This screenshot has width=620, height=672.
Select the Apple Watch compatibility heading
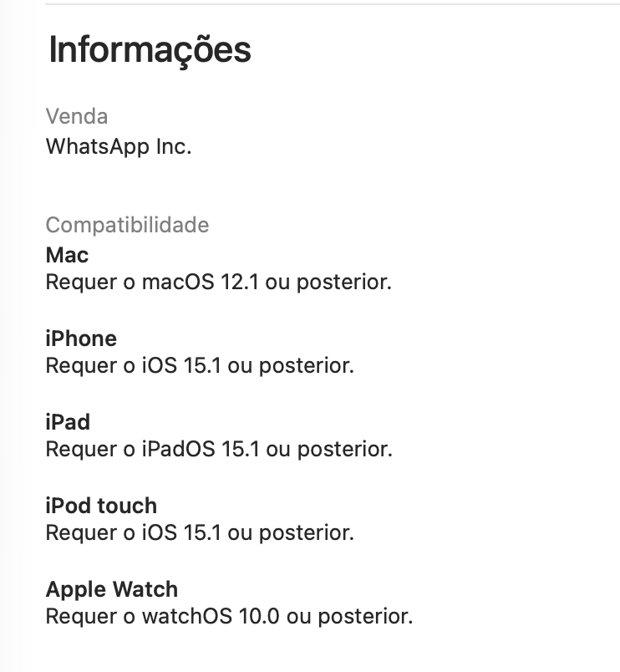112,589
